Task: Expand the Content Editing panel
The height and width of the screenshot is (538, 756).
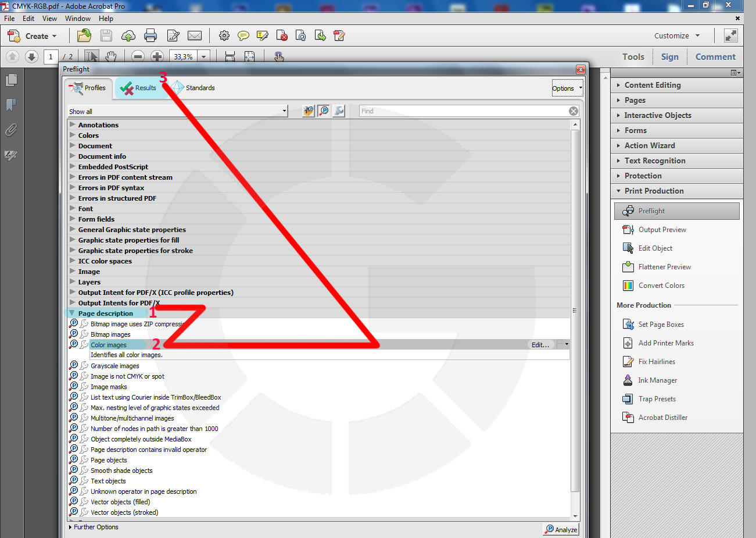Action: 652,85
